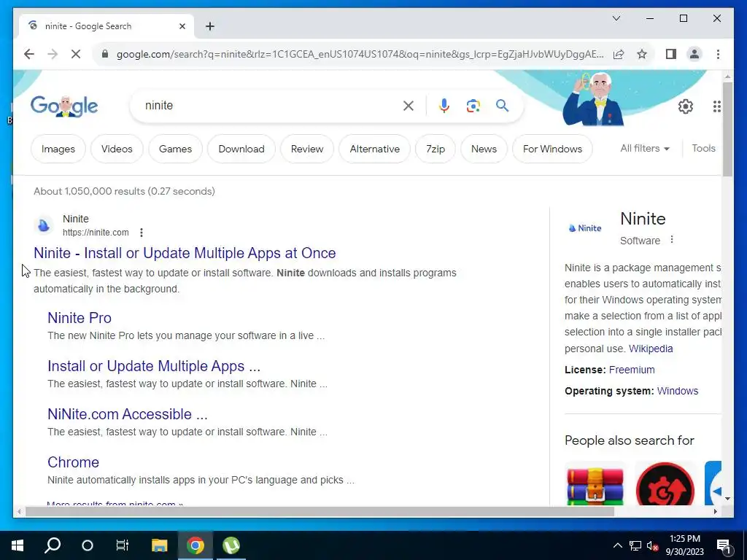The width and height of the screenshot is (747, 560).
Task: Click the Ninite logo in knowledge panel
Action: tap(585, 228)
